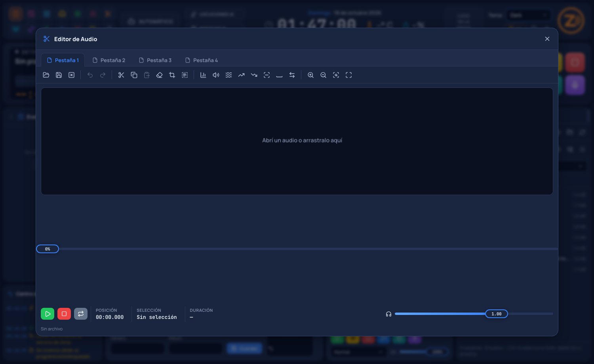This screenshot has width=594, height=364.
Task: Switch to Pestaña 4 tab
Action: (x=202, y=60)
